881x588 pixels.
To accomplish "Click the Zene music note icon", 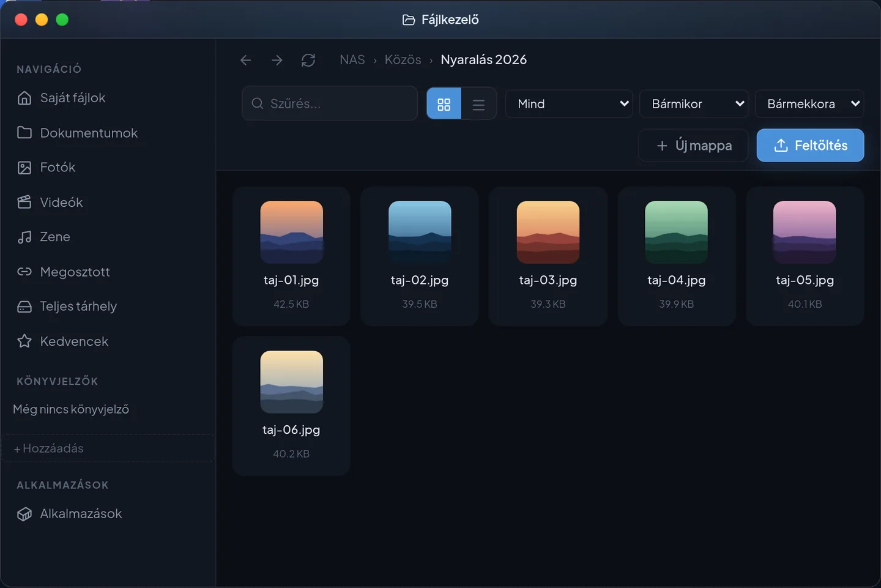I will pyautogui.click(x=24, y=237).
